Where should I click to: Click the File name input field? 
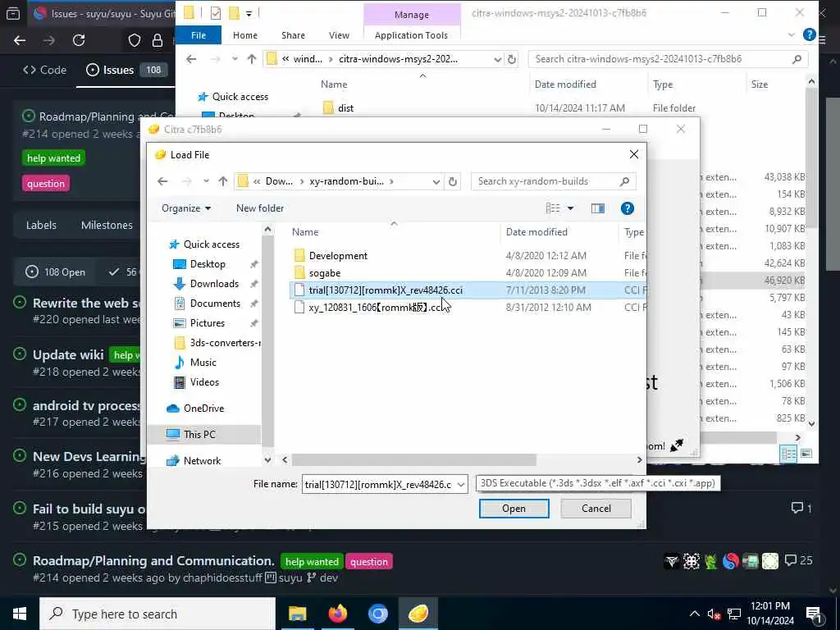coord(378,484)
